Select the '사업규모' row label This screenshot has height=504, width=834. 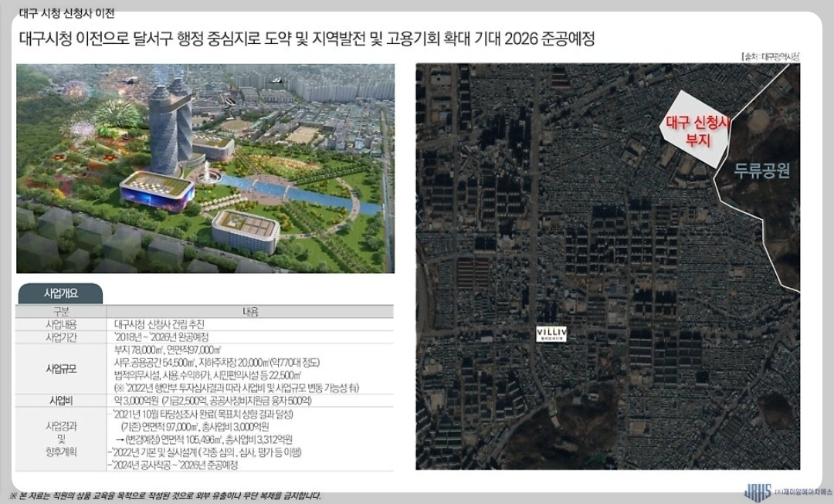[x=61, y=369]
